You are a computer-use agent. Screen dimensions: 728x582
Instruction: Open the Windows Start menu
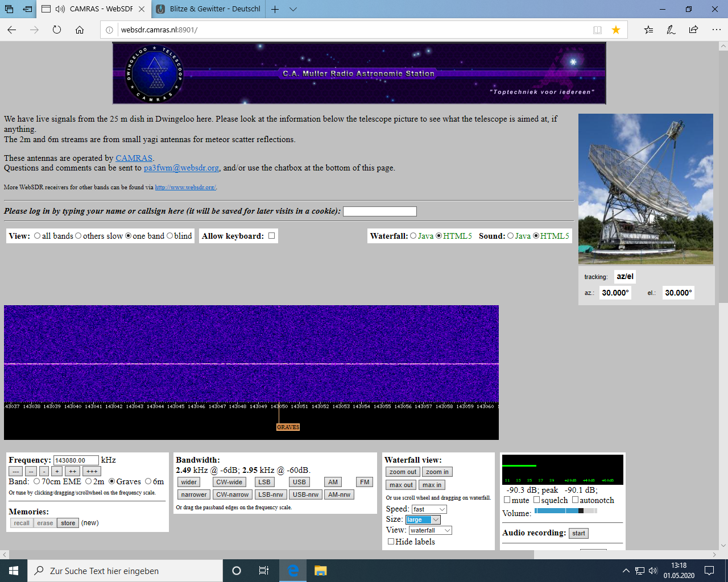14,571
